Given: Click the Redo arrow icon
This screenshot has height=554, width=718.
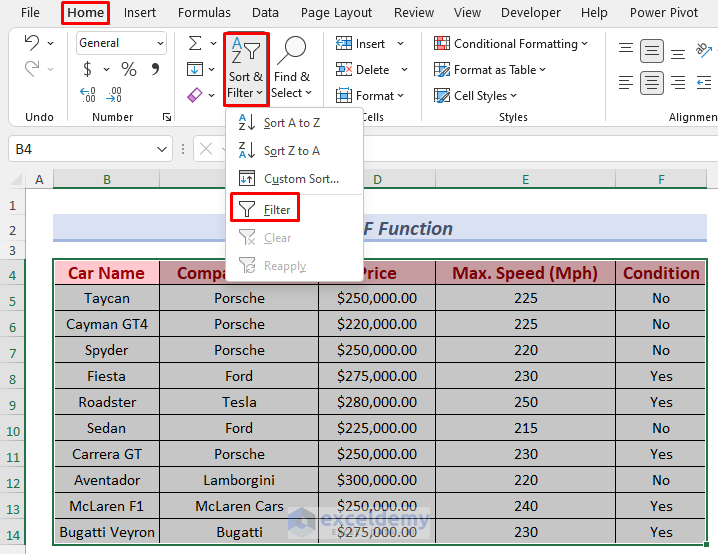Looking at the screenshot, I should [x=32, y=69].
